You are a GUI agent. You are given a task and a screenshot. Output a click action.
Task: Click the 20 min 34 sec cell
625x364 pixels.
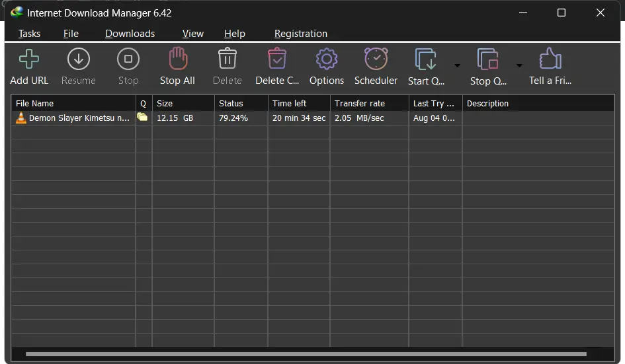point(299,118)
